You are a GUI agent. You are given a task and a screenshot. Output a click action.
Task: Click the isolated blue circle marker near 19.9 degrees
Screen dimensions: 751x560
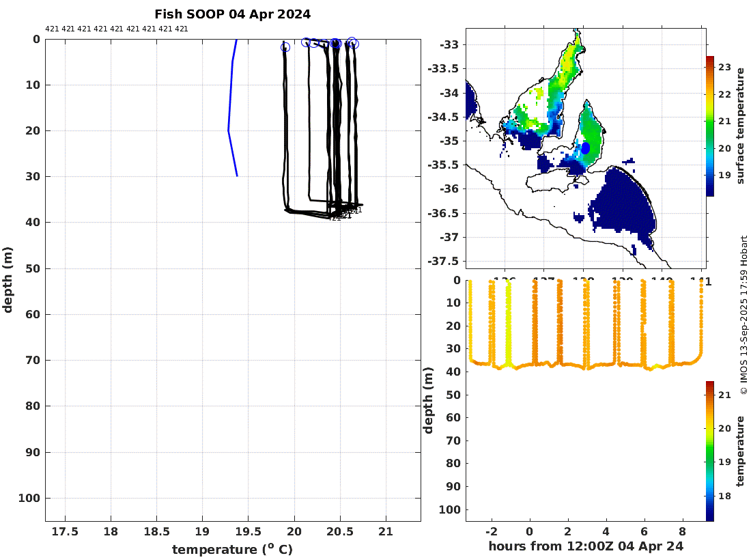tap(285, 47)
